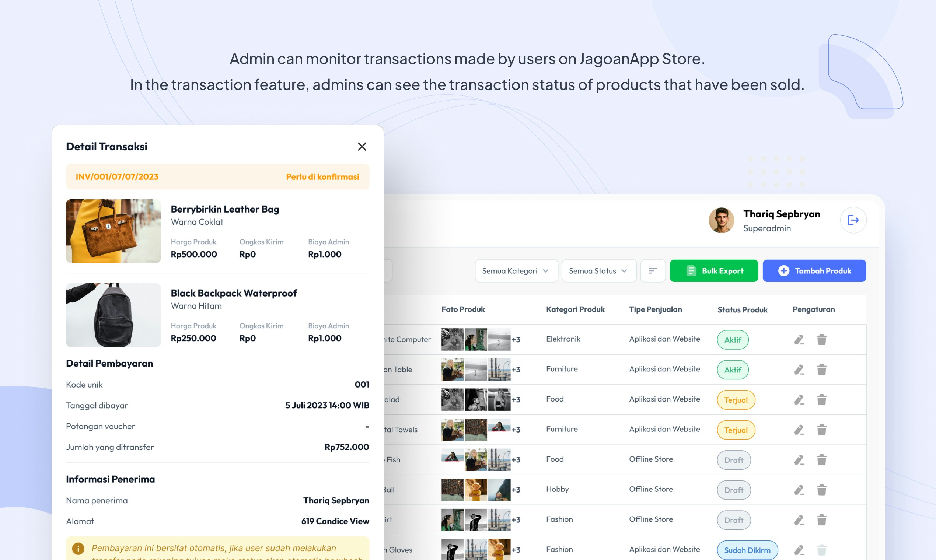This screenshot has width=936, height=560.
Task: Open the sort options icon button
Action: point(653,270)
